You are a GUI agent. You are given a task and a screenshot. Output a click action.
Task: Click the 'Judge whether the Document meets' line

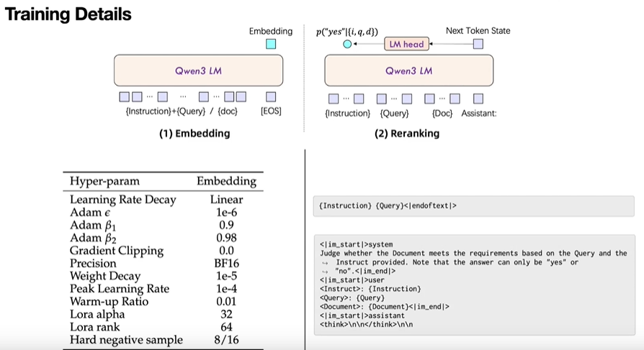pyautogui.click(x=473, y=253)
